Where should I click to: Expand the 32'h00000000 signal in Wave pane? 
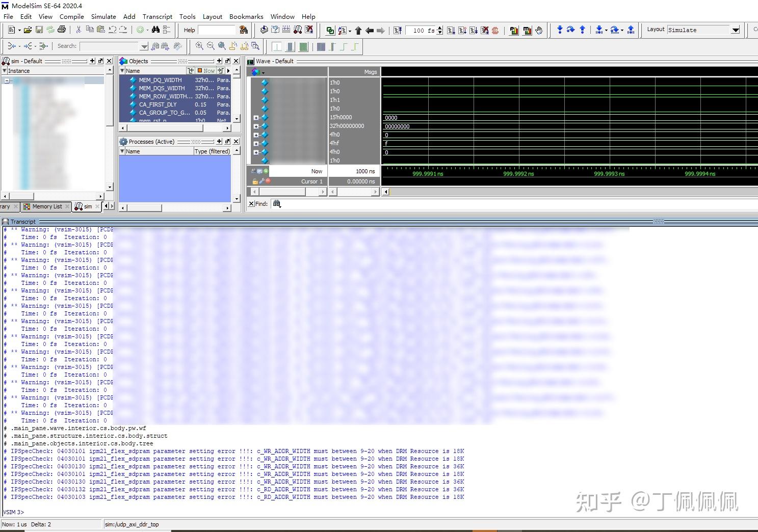coord(256,126)
